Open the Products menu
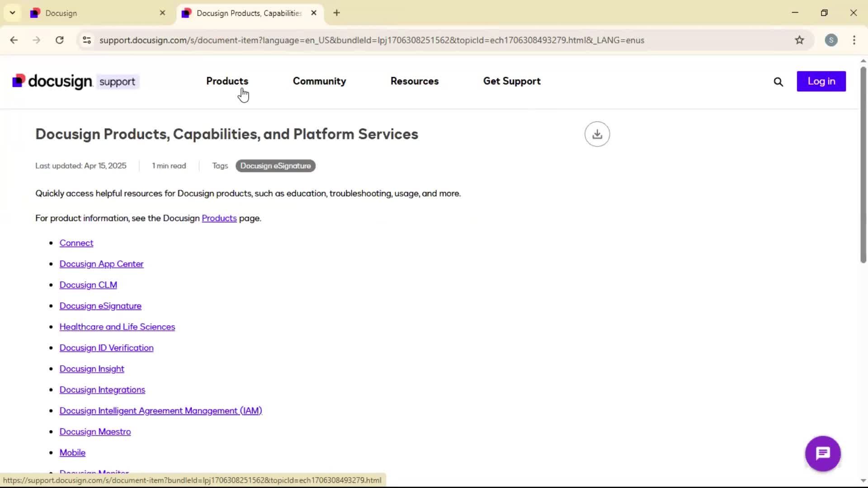 pyautogui.click(x=227, y=81)
